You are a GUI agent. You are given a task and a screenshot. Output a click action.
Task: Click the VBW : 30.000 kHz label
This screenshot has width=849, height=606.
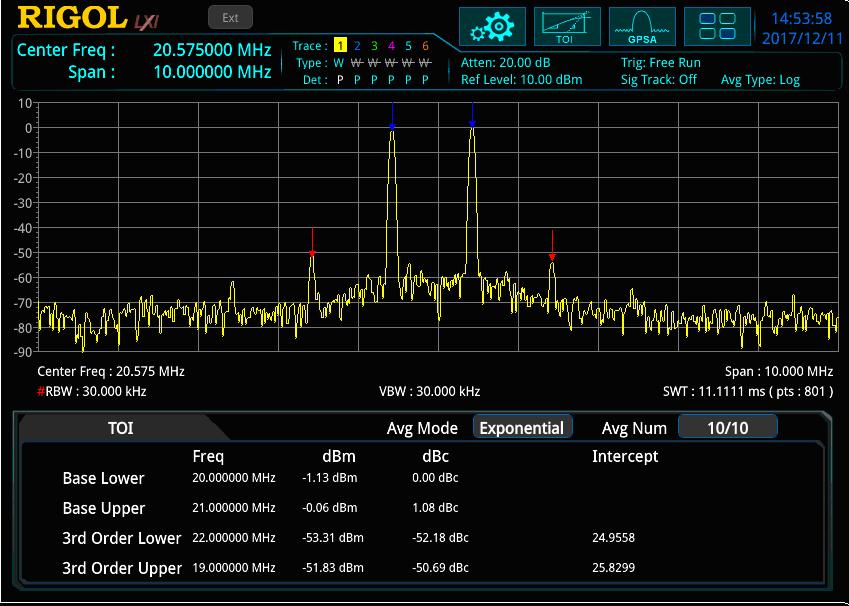[429, 391]
